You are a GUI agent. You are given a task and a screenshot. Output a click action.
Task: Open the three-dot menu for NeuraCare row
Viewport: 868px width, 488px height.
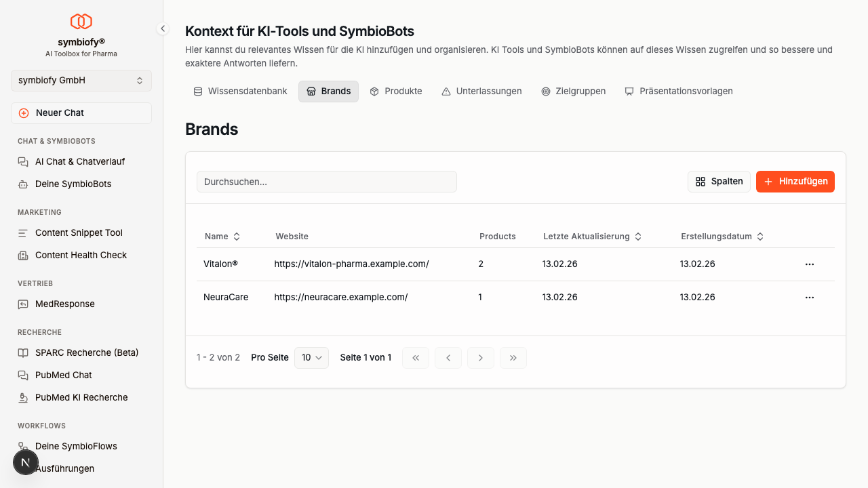(809, 298)
